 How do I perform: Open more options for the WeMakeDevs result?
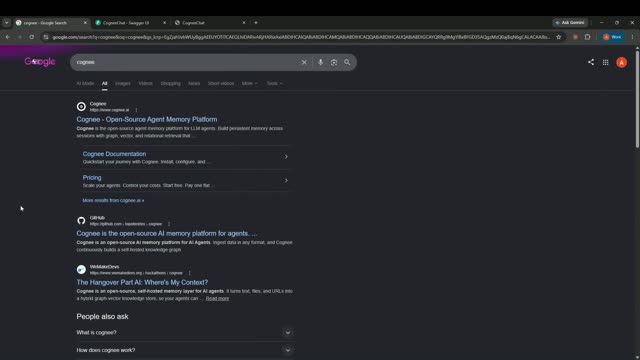[x=189, y=273]
